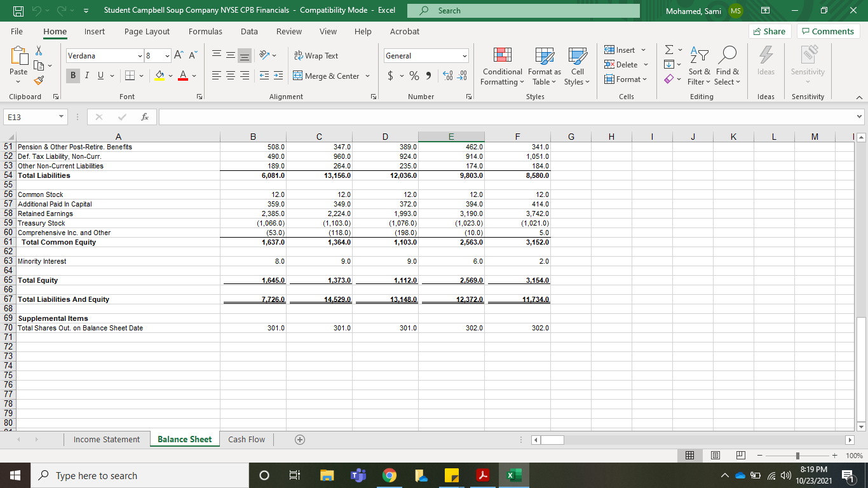Viewport: 868px width, 488px height.
Task: Click the comma style toggle
Action: pyautogui.click(x=427, y=75)
